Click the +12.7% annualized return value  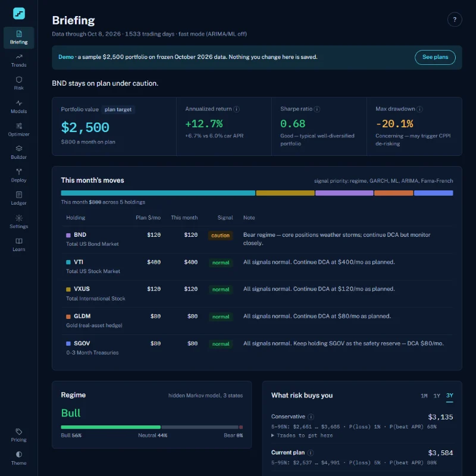204,124
